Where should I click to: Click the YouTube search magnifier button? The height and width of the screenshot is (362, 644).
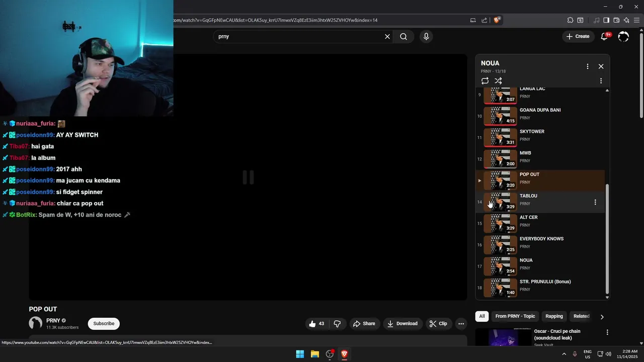[x=404, y=36]
